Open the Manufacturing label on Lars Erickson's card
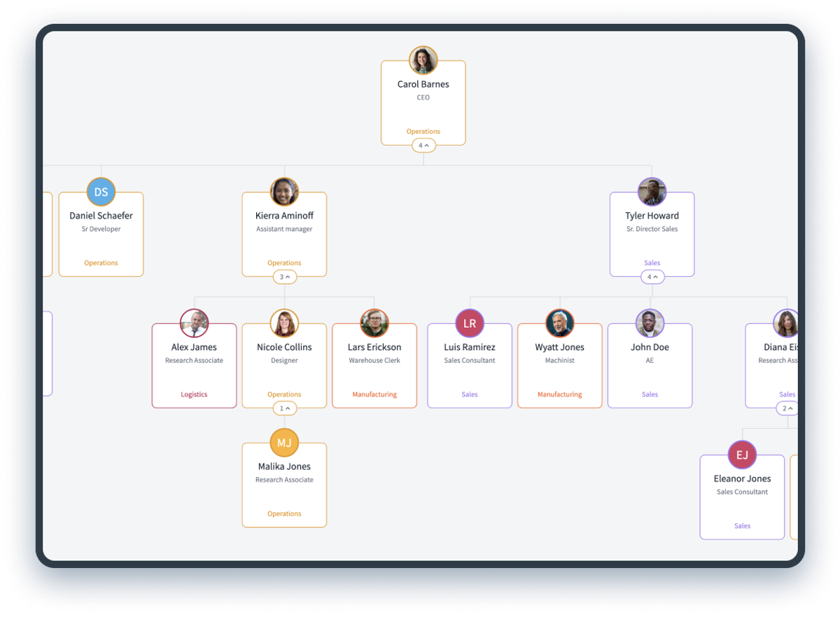 tap(374, 394)
